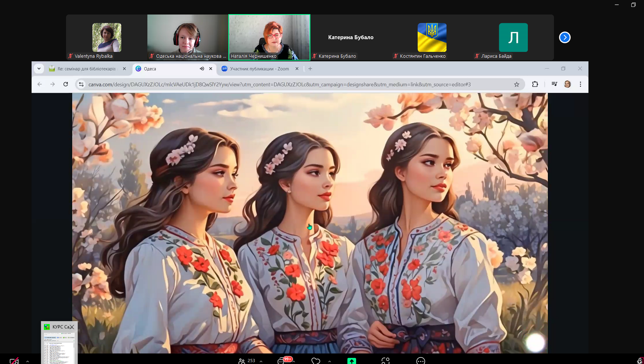View site information for canva.com
The width and height of the screenshot is (644, 364).
[x=81, y=84]
